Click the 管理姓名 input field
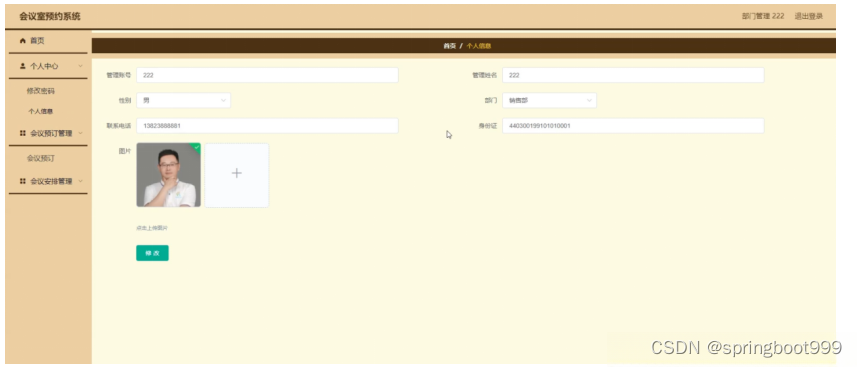 (633, 75)
